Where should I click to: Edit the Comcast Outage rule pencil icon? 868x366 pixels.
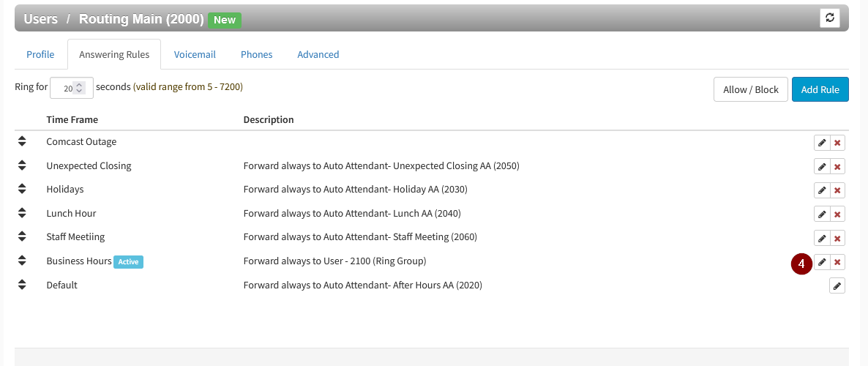tap(822, 143)
